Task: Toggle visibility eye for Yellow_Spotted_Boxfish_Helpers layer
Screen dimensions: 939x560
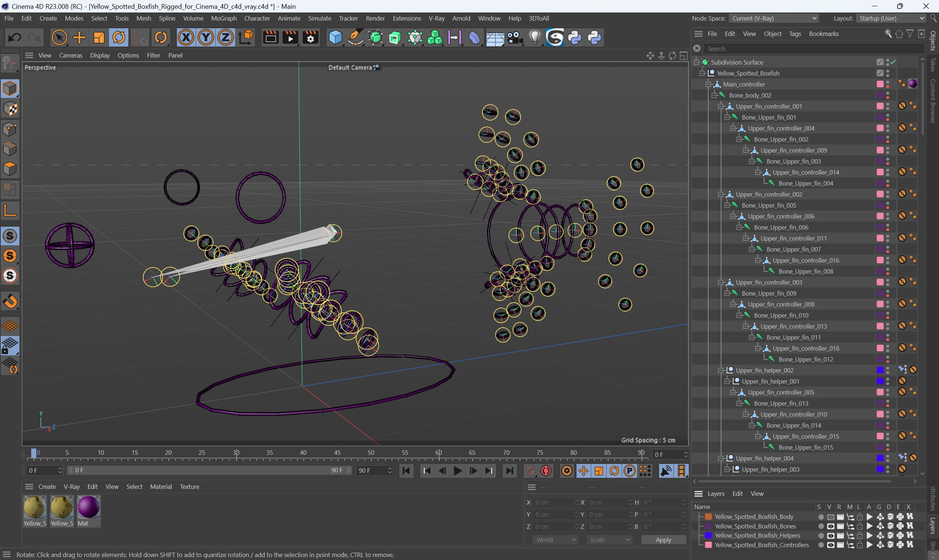Action: [830, 535]
